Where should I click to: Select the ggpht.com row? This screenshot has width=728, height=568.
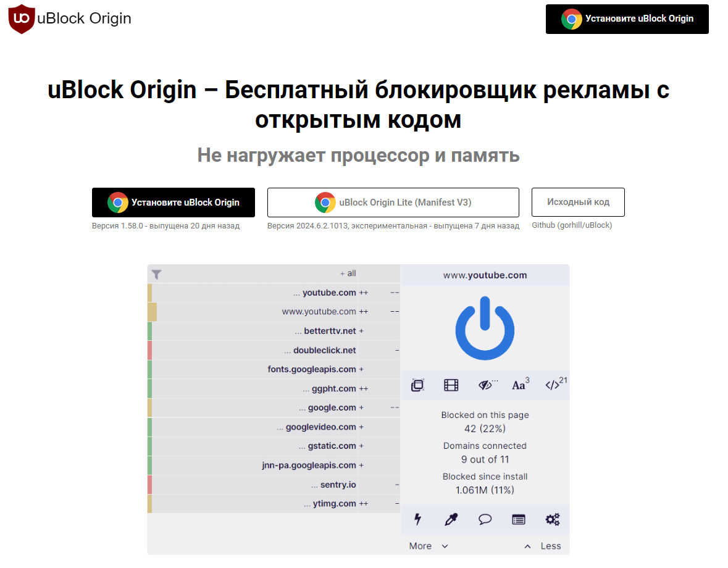tap(274, 388)
